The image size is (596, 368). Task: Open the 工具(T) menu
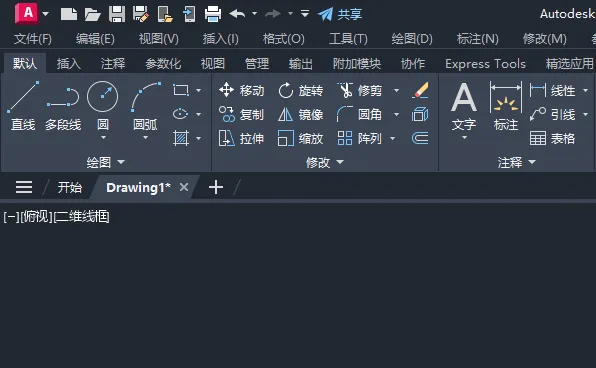pos(348,39)
